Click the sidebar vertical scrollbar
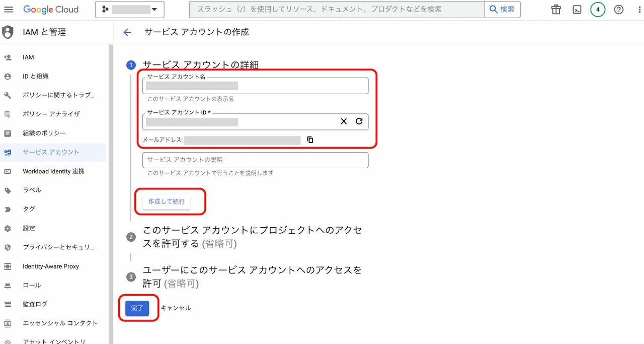 111,194
